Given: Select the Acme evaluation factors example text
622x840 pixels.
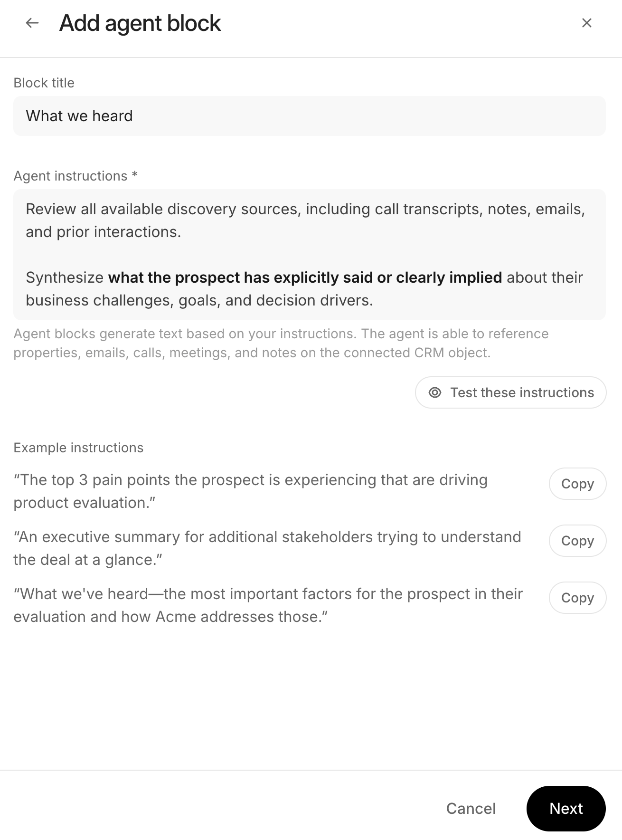Looking at the screenshot, I should tap(268, 605).
